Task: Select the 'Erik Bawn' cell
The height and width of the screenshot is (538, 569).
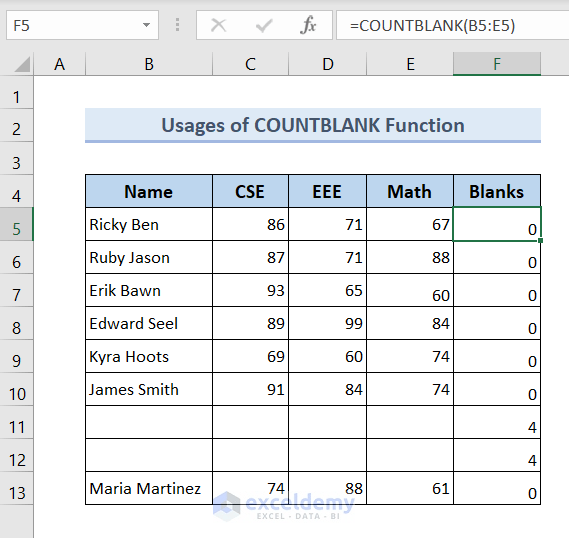Action: (149, 290)
